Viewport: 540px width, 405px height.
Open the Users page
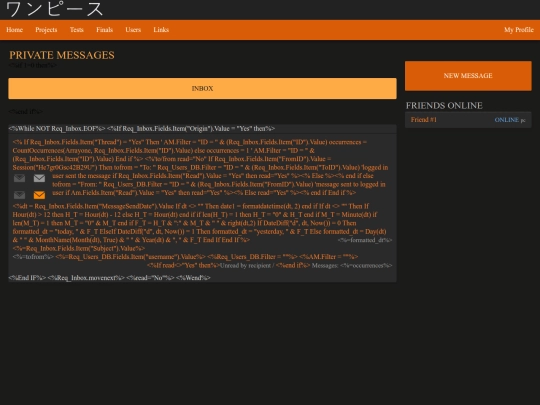[133, 30]
